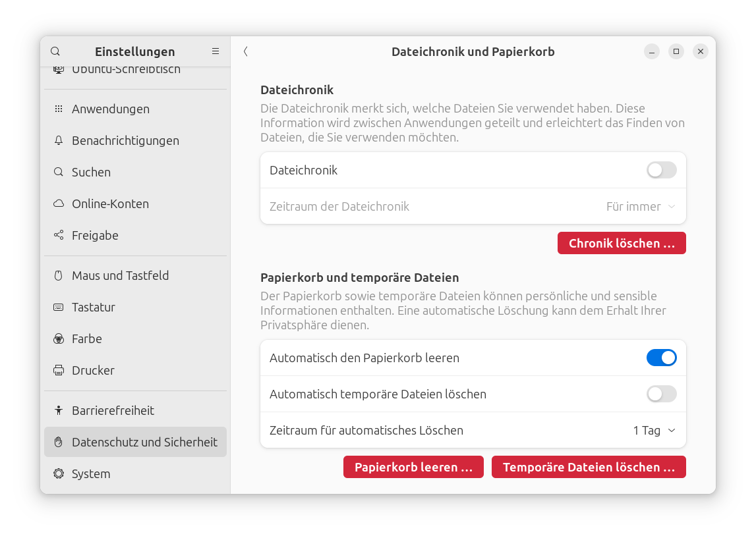The height and width of the screenshot is (538, 756).
Task: Click the Drucker printer icon
Action: [x=59, y=370]
